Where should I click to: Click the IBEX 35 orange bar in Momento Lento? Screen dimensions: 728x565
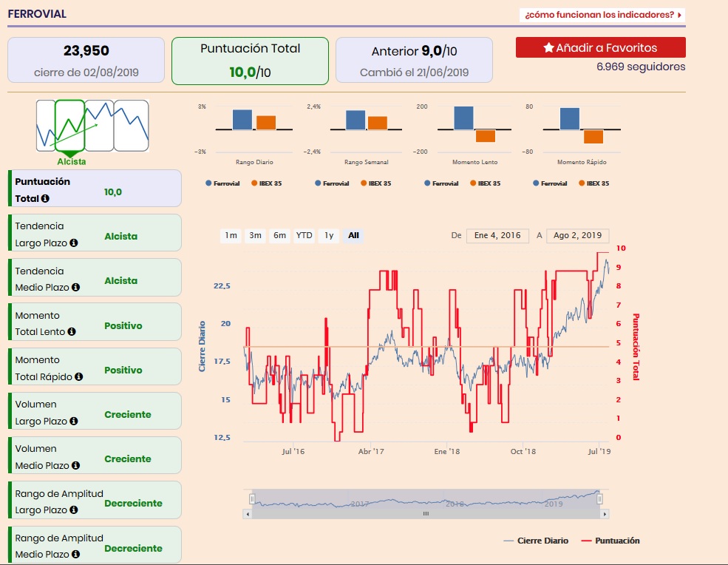[x=486, y=135]
